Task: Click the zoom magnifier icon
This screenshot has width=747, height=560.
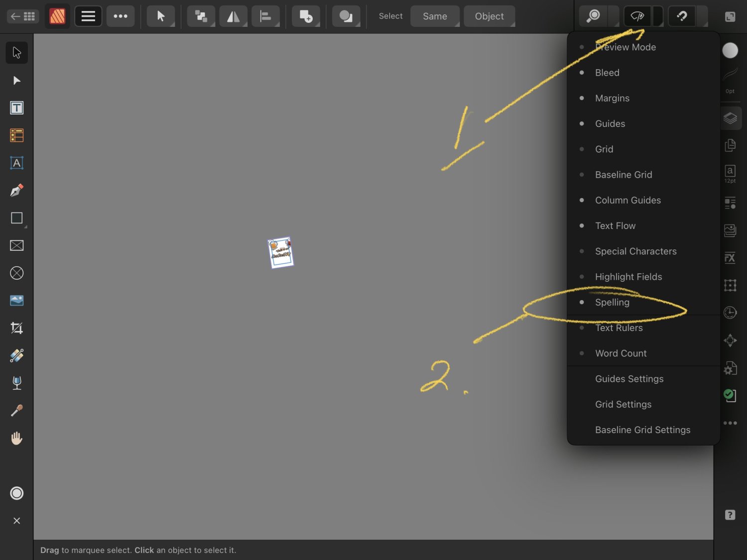Action: (x=593, y=16)
